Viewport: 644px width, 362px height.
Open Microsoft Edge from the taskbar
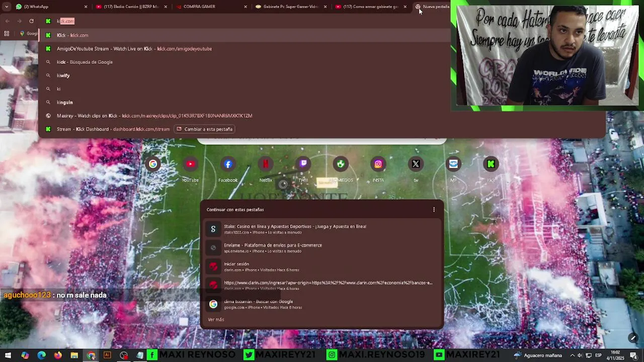41,355
